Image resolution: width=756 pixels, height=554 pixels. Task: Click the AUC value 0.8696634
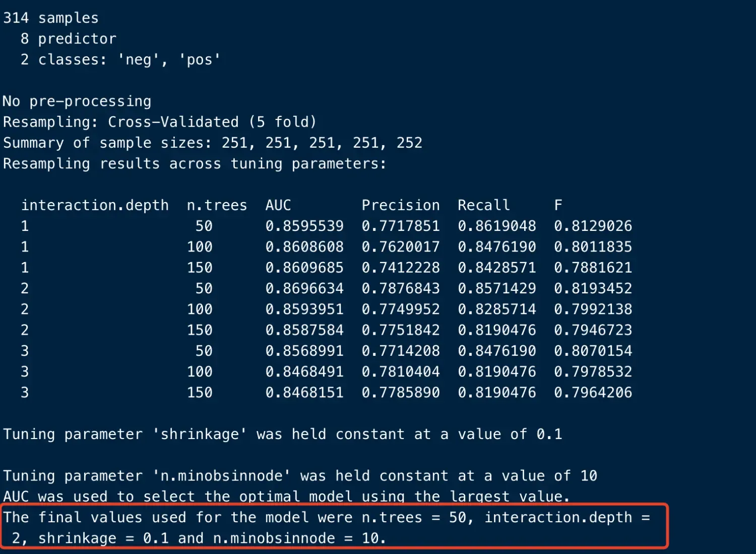tap(304, 288)
